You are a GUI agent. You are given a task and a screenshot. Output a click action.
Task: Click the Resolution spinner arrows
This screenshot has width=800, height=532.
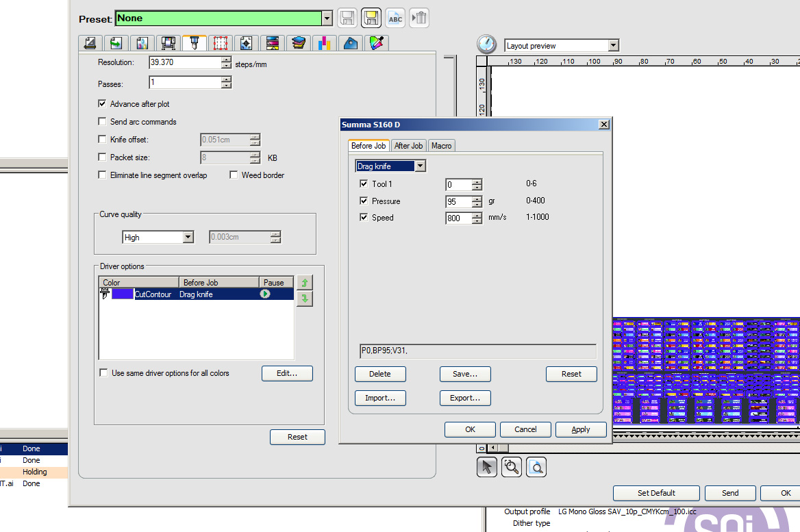(227, 62)
